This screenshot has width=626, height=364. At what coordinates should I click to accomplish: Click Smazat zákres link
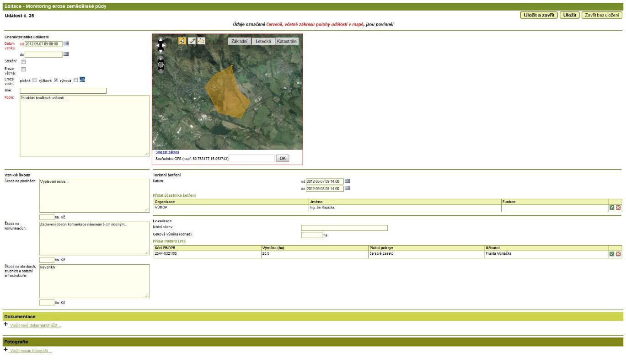(x=167, y=152)
